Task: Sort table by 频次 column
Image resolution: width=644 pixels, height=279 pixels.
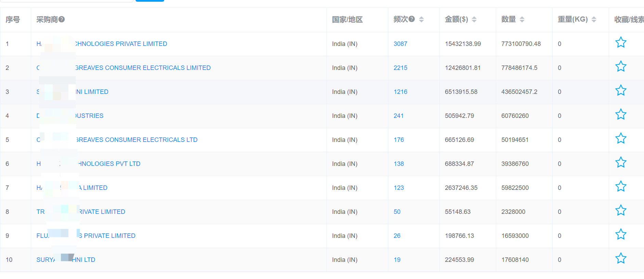Action: (x=422, y=19)
